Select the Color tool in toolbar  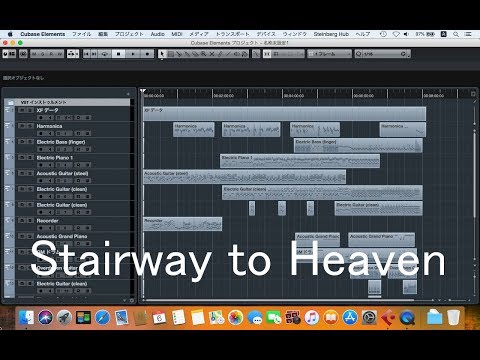(x=245, y=54)
